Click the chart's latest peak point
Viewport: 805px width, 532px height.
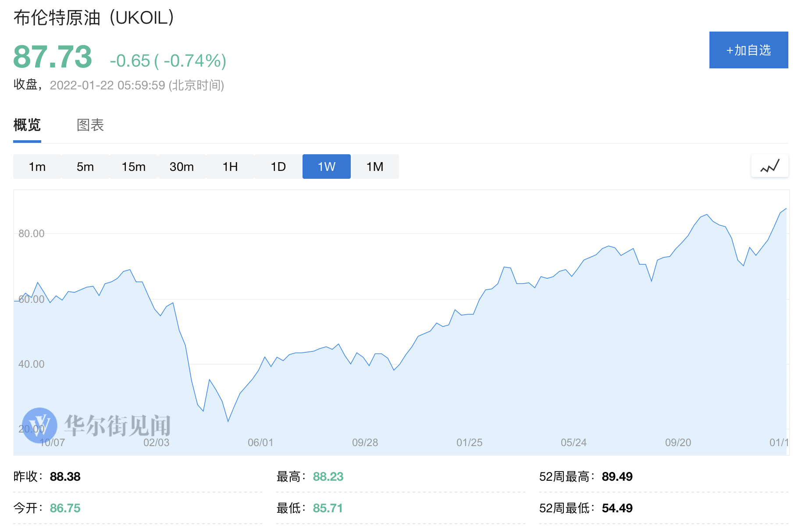[786, 209]
